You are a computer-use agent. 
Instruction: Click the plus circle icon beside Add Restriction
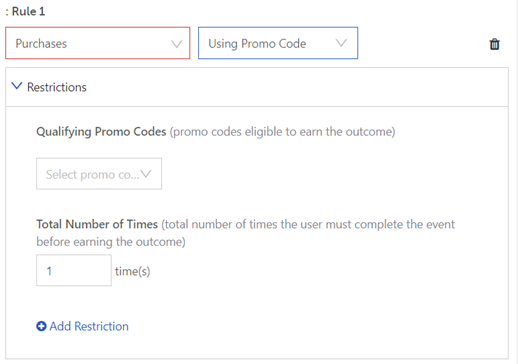(41, 326)
